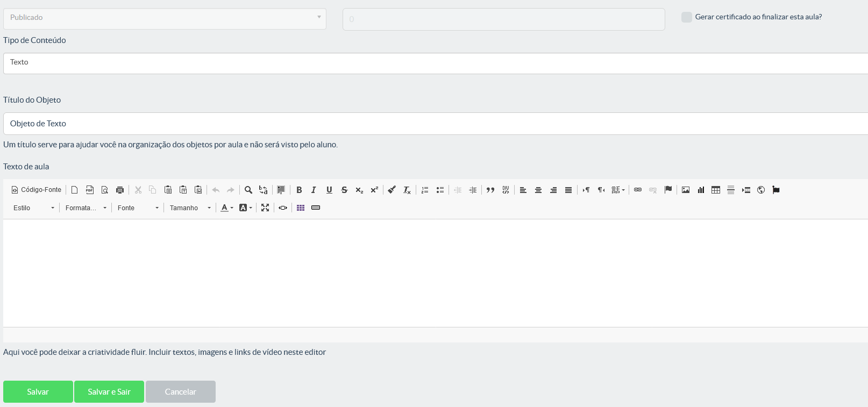Export the text to PDF
The image size is (868, 407).
(90, 190)
